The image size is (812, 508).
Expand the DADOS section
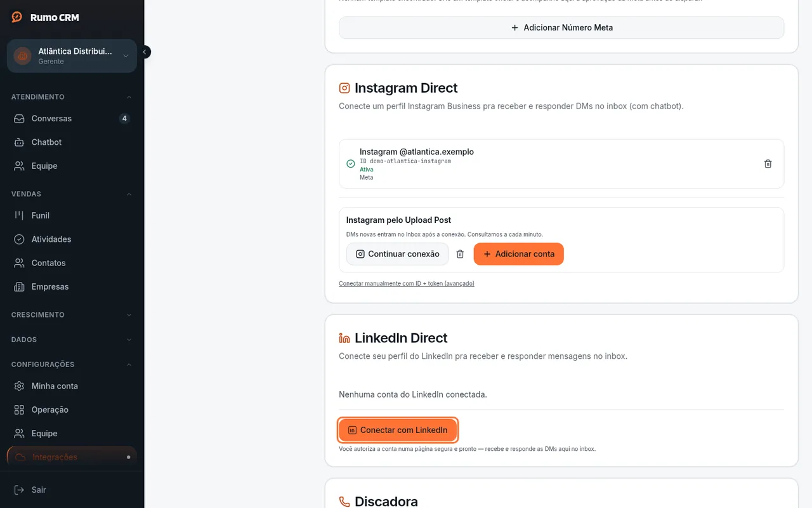pyautogui.click(x=72, y=340)
